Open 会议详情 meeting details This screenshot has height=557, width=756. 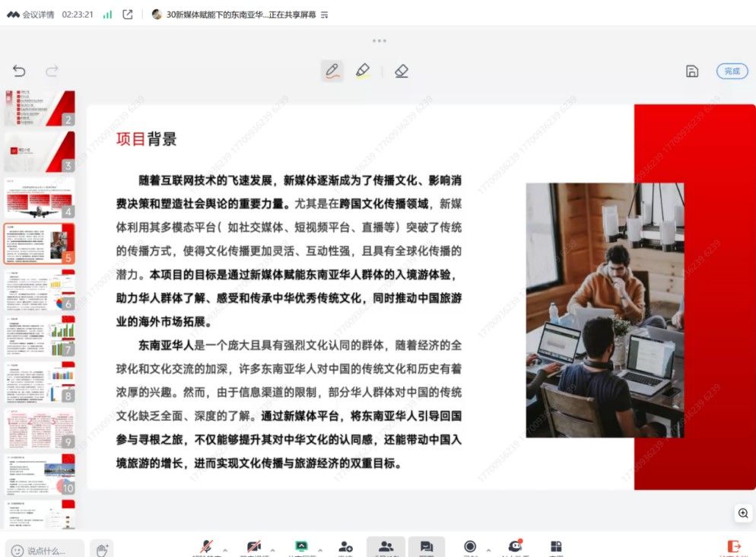tap(30, 14)
